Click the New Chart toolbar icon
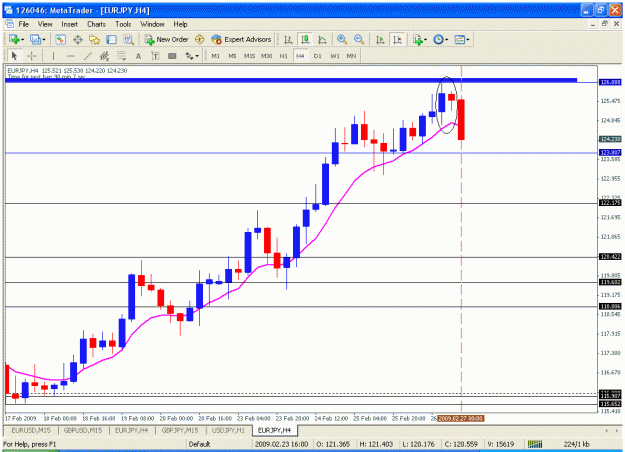This screenshot has height=452, width=625. pos(14,39)
